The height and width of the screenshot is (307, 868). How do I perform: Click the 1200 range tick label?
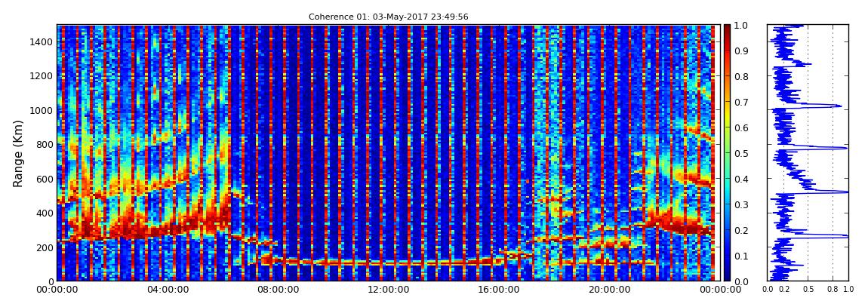click(42, 76)
